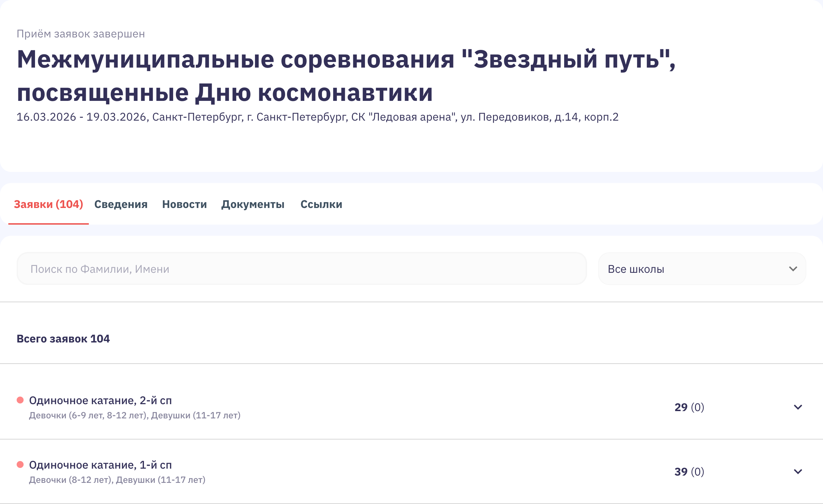Switch to the Сведения tab

point(121,204)
